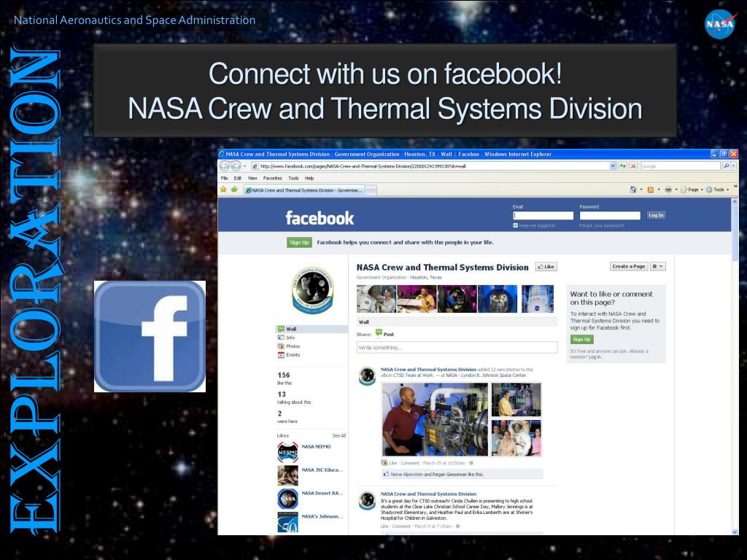747x560 pixels.
Task: Click the NASA NEEMO logo thumbnail
Action: tap(287, 452)
